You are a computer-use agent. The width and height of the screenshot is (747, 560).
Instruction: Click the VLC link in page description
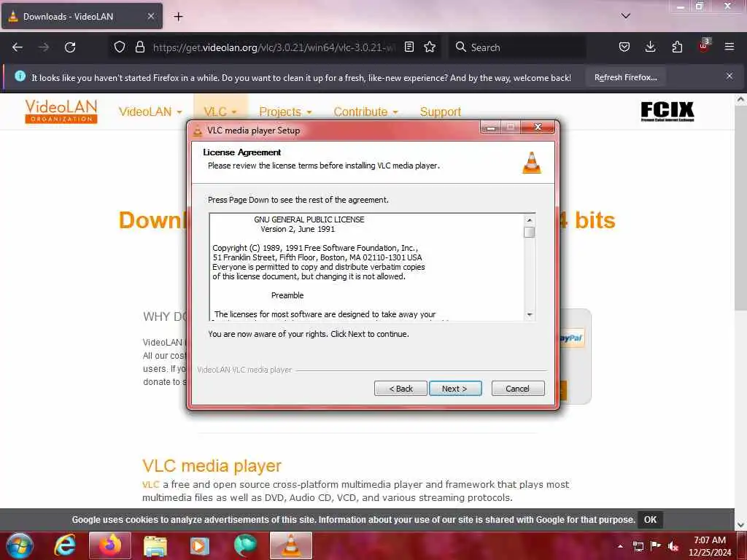150,484
